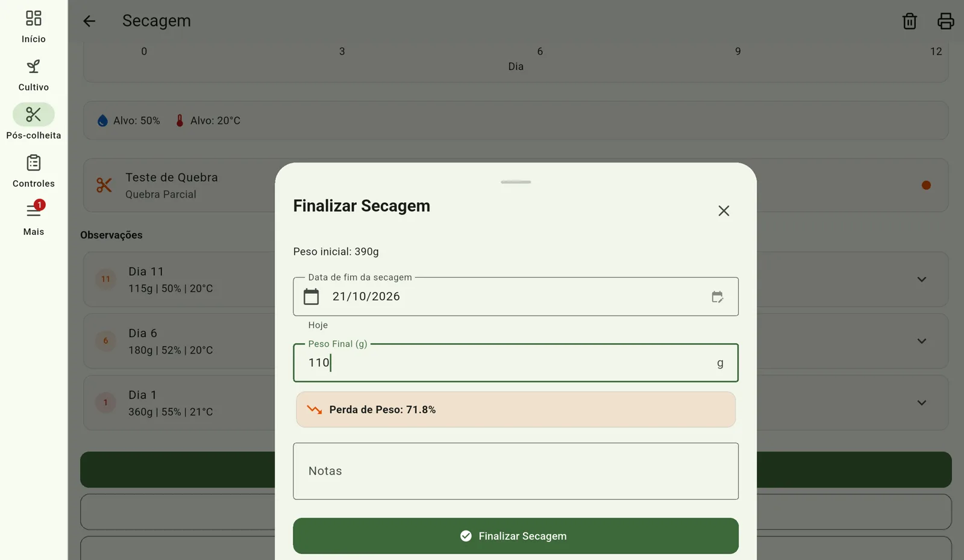Close the Finalizar Secagem dialog
Image resolution: width=964 pixels, height=560 pixels.
pos(724,211)
